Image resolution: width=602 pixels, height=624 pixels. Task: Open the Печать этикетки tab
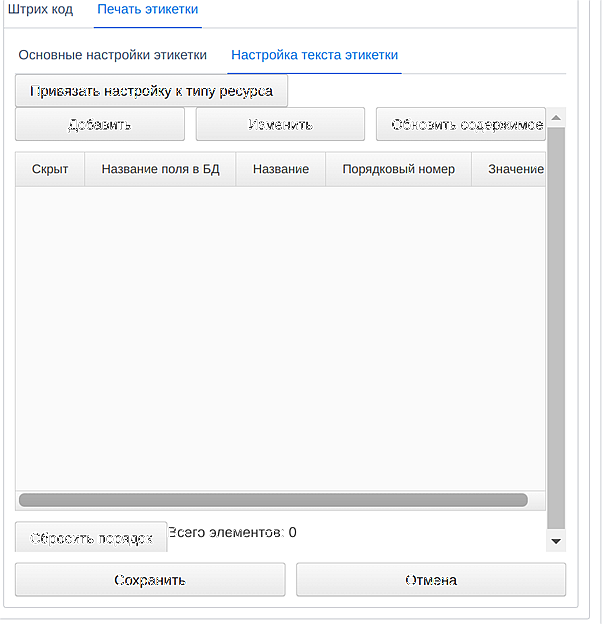tap(148, 9)
